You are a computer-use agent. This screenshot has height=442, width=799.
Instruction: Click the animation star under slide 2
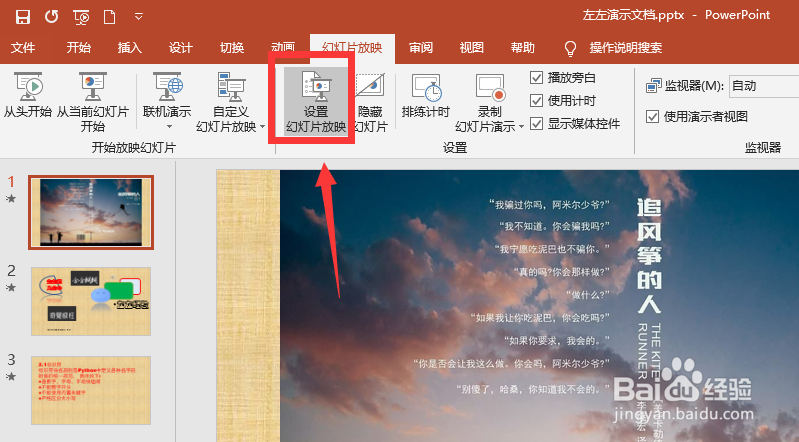tap(11, 288)
